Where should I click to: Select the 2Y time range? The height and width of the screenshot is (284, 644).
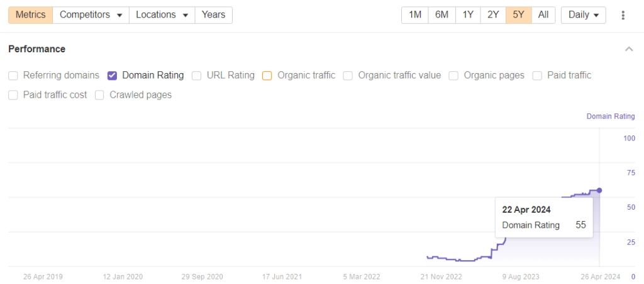pos(493,15)
